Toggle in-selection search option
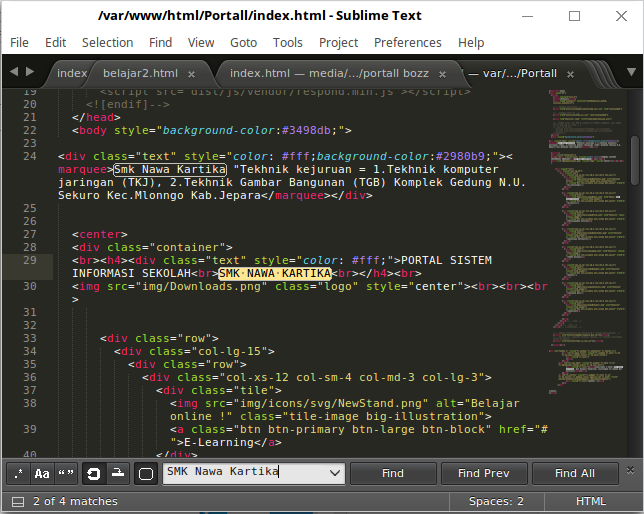Image resolution: width=644 pixels, height=514 pixels. 118,474
